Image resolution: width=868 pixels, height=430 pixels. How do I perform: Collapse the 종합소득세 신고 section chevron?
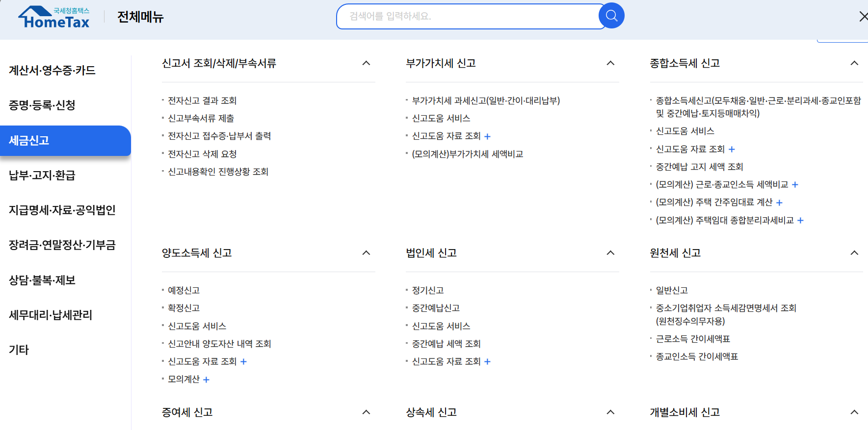854,63
